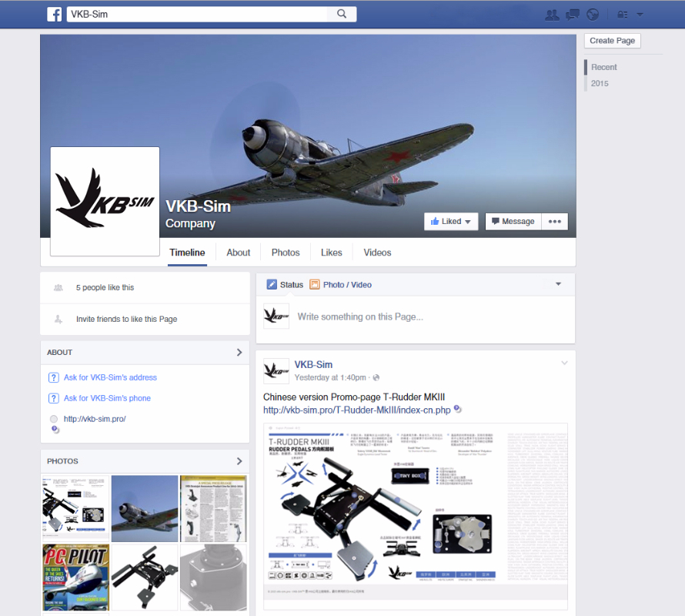The height and width of the screenshot is (616, 685).
Task: Jump to 2015 in timeline navigator
Action: coord(600,83)
